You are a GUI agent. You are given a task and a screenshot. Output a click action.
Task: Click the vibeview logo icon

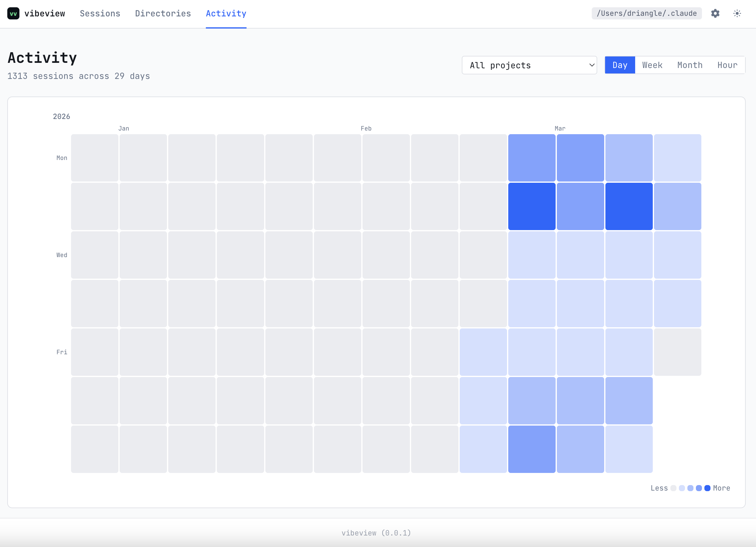pos(13,13)
